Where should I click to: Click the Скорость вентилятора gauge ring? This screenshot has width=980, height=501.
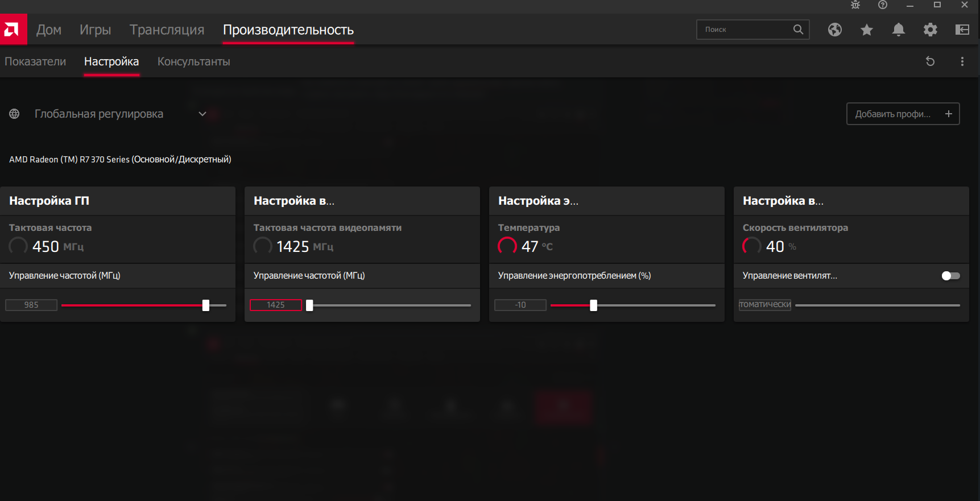(752, 246)
